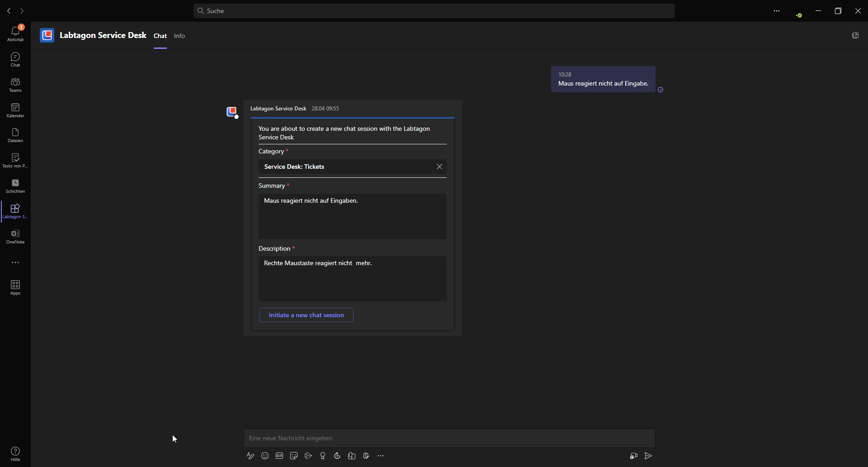The image size is (868, 467).
Task: Show more apps via sidebar ellipsis
Action: [x=15, y=262]
